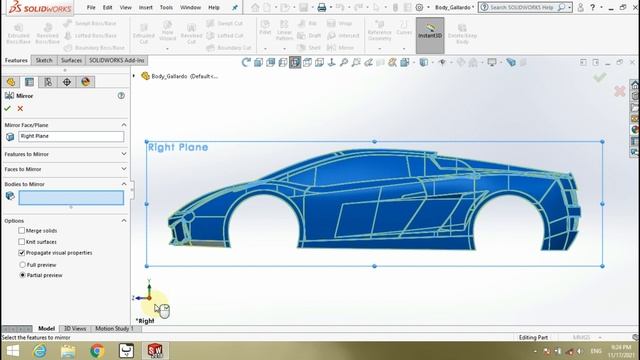Select the Partial preview radio button
640x360 pixels.
coord(22,275)
